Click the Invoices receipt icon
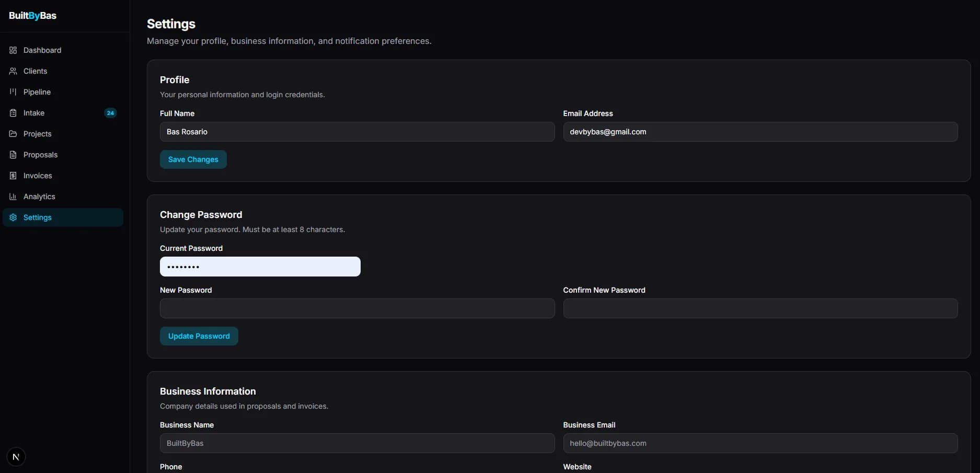Image resolution: width=980 pixels, height=473 pixels. [x=13, y=176]
